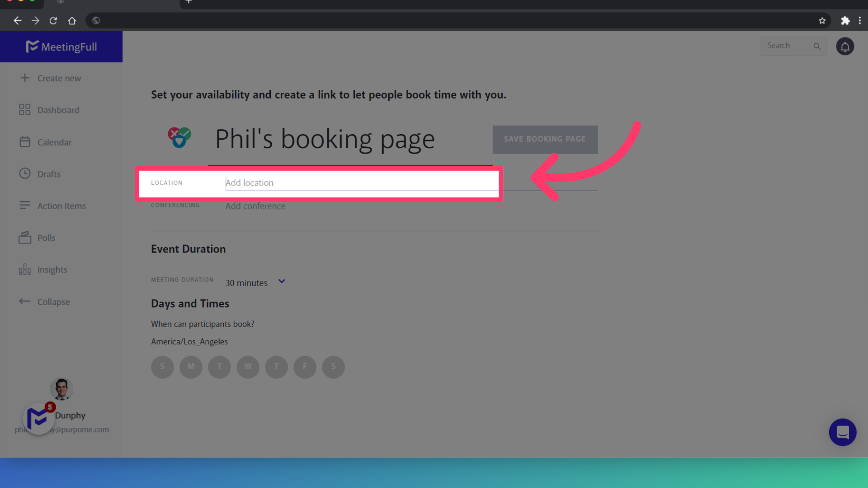Open Action Items from sidebar

[x=61, y=206]
